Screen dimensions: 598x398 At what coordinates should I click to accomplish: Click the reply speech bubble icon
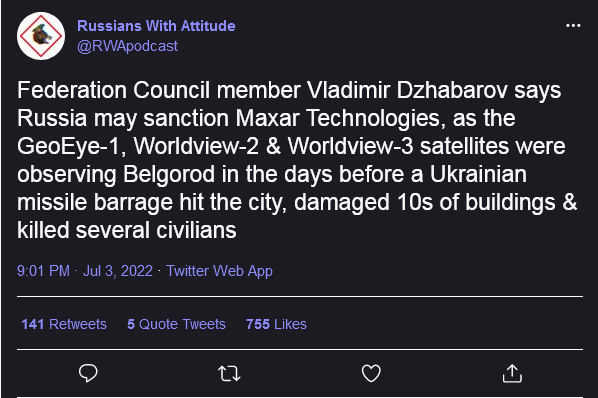coord(88,373)
